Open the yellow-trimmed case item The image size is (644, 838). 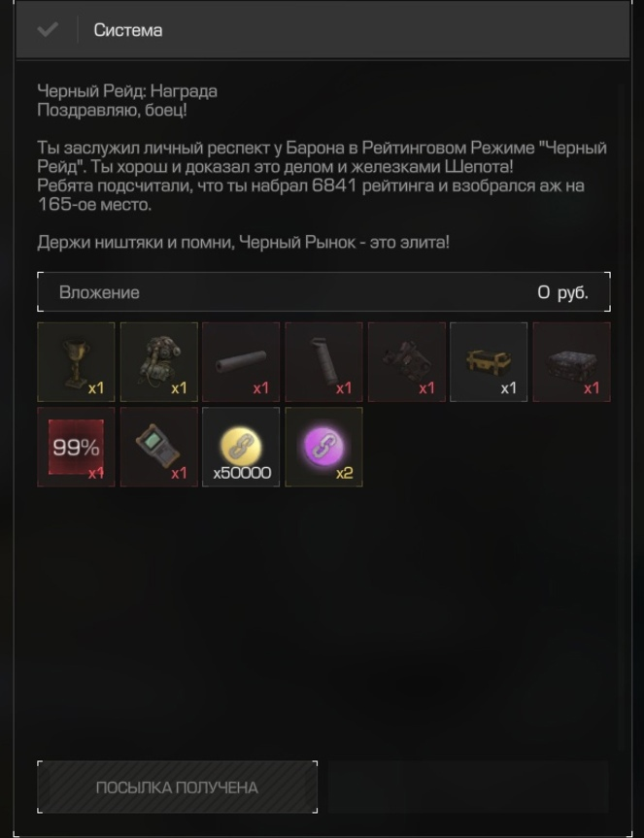click(x=489, y=362)
